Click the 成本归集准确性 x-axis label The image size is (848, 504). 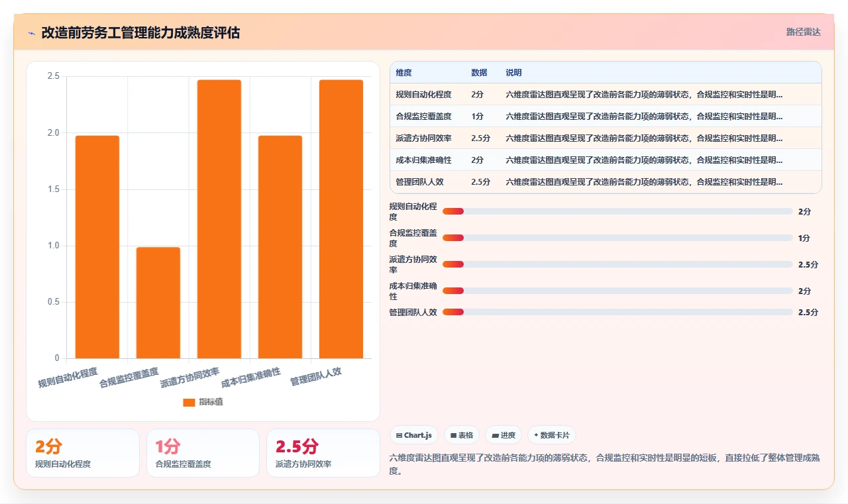251,378
